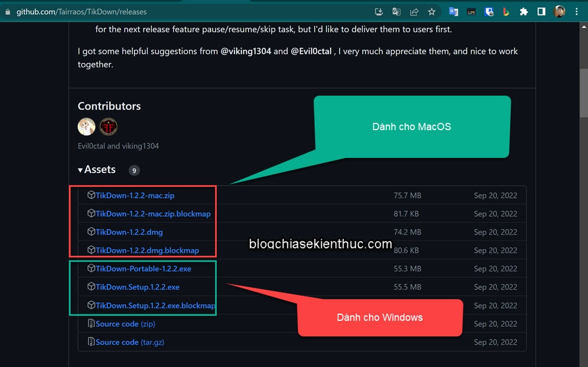Click zip file icon beside Source code (zip)
Screen dimensions: 588x367
coord(91,323)
